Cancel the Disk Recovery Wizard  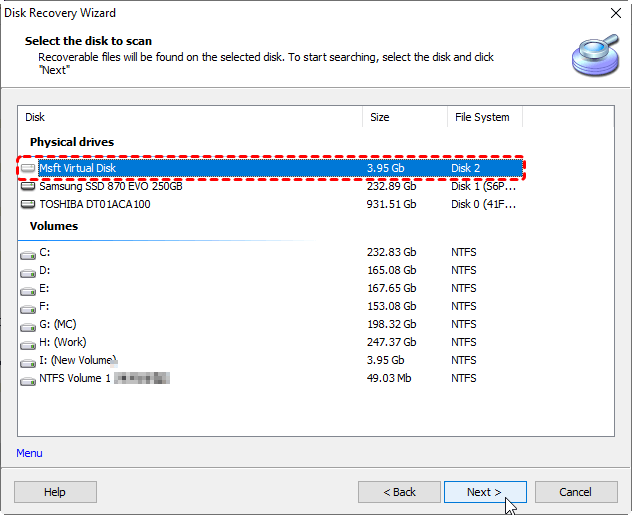click(x=575, y=492)
